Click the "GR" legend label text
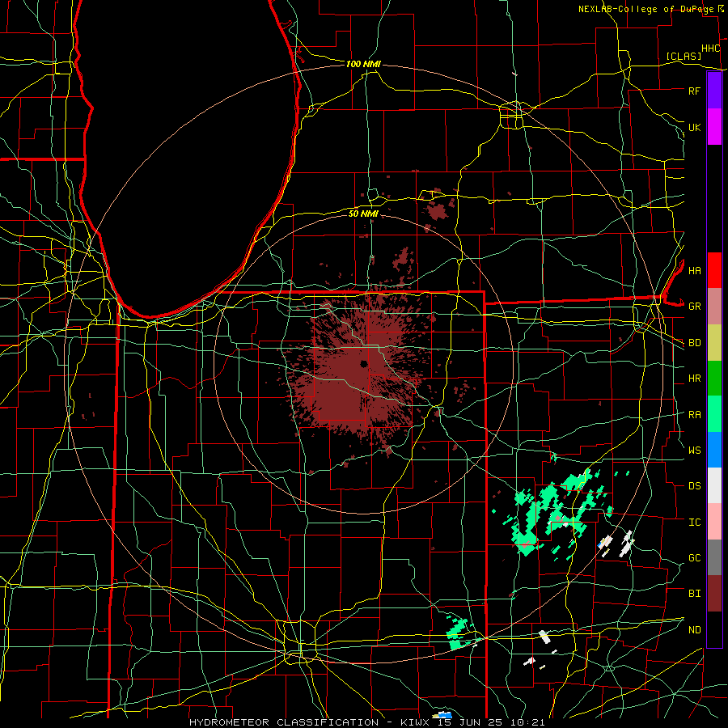The height and width of the screenshot is (728, 728). point(694,307)
